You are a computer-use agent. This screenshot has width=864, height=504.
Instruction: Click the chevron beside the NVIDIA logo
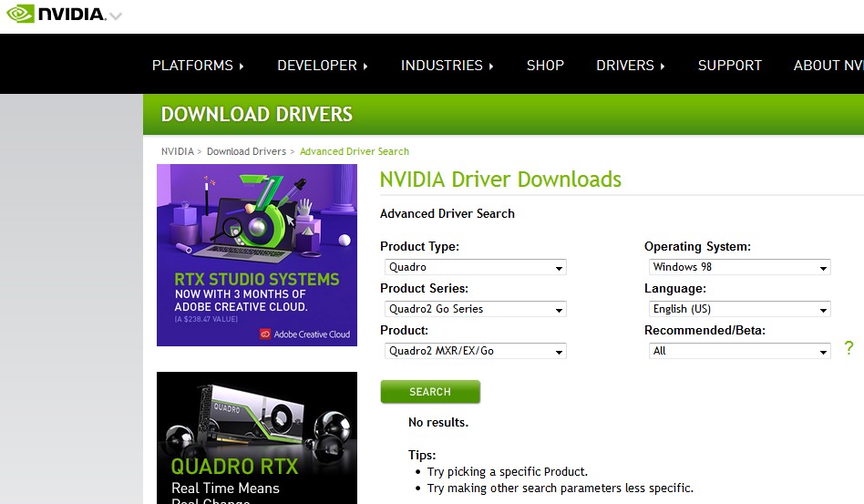pos(116,16)
